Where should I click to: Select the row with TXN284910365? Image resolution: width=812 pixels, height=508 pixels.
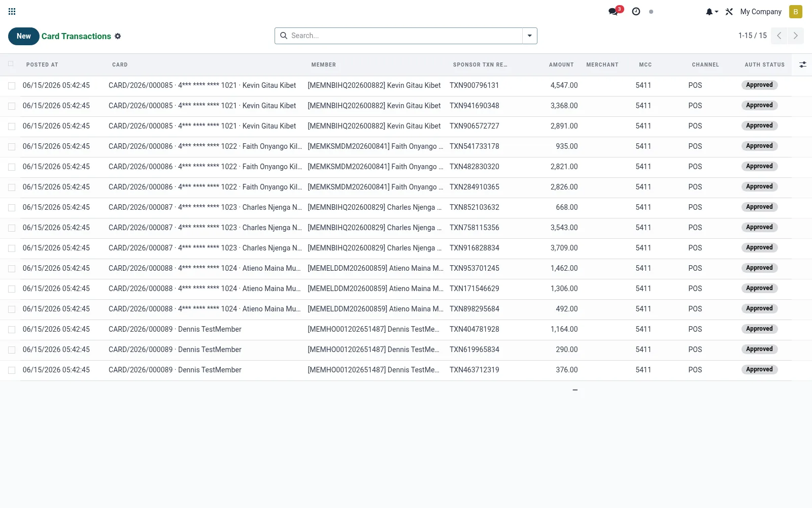12,187
